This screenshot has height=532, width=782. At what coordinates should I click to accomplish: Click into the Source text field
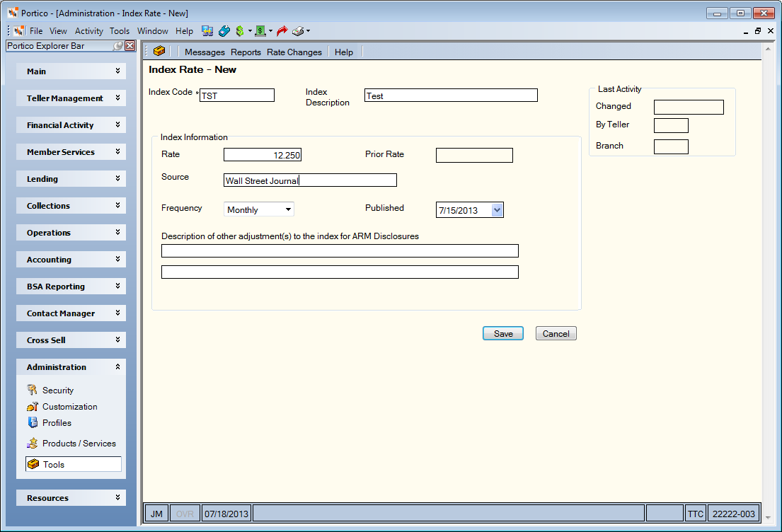coord(310,180)
